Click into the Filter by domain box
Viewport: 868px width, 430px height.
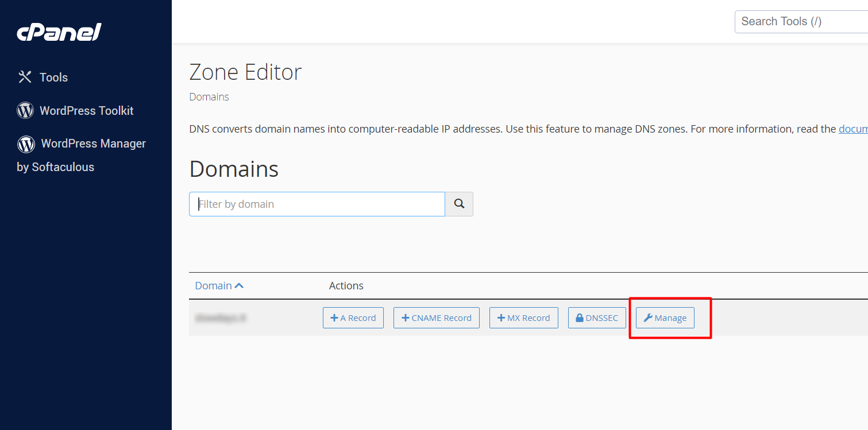coord(317,204)
